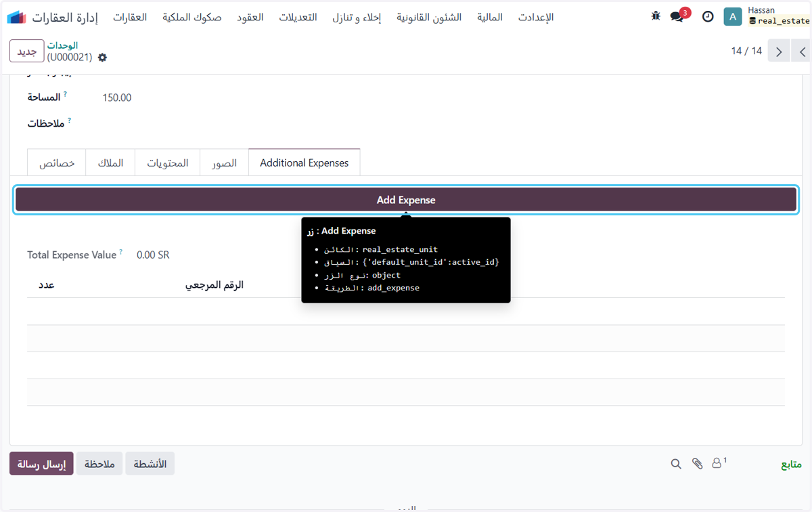812x512 pixels.
Task: Show help for Total Expense Value
Action: 121,252
